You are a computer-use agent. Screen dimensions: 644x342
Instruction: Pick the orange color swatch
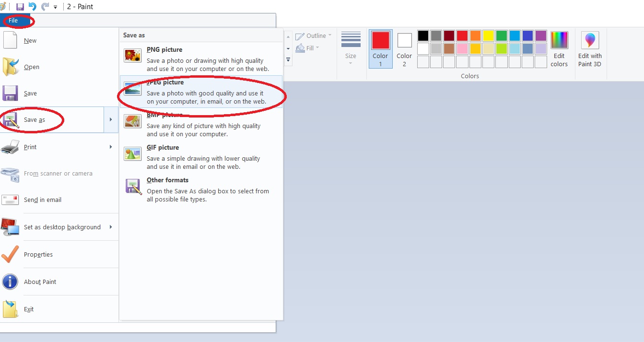(x=475, y=36)
